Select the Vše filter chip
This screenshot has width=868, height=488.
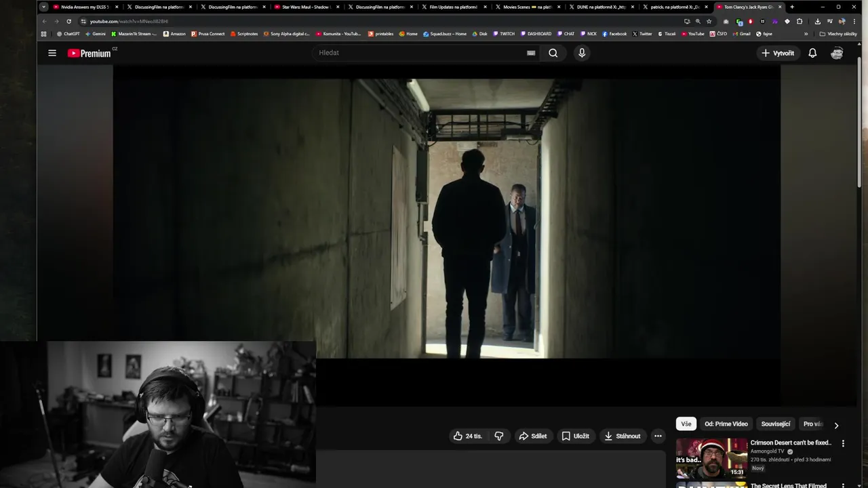pyautogui.click(x=686, y=424)
